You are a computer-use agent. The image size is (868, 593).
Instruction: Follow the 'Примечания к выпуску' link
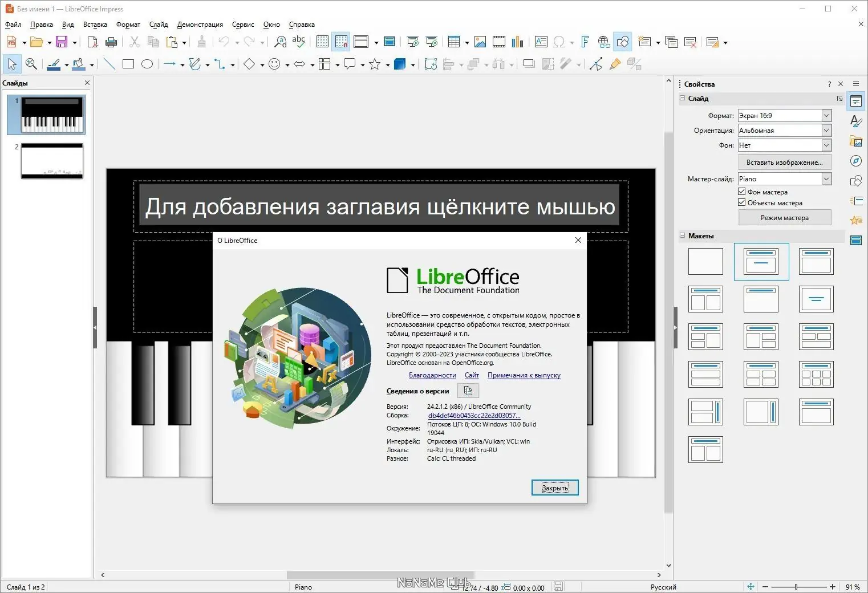point(524,375)
